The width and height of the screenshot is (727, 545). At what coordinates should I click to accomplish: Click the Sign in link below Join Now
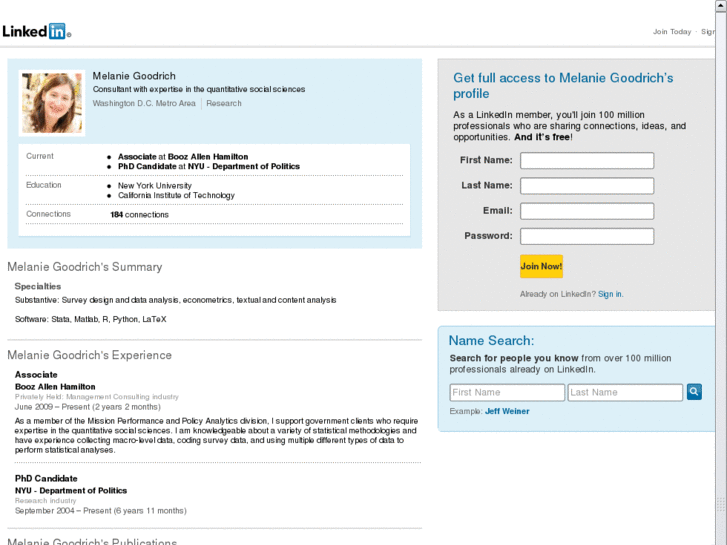[x=610, y=294]
